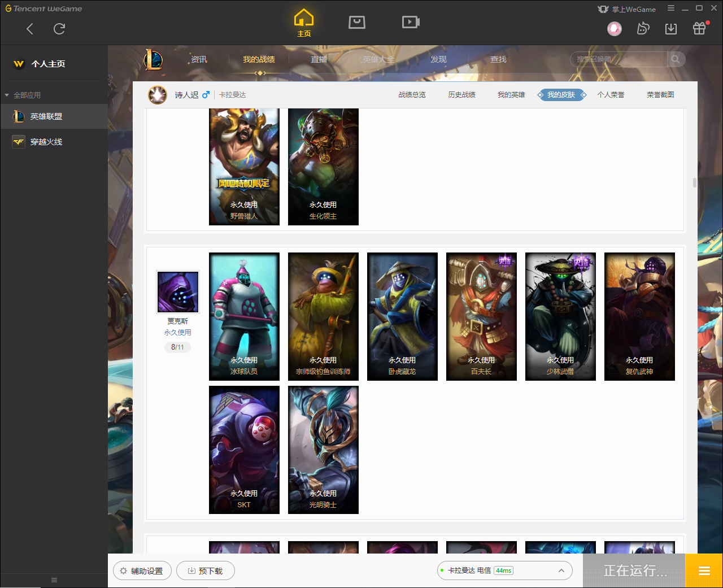Click the 预下载 button
This screenshot has height=588, width=723.
tap(205, 570)
